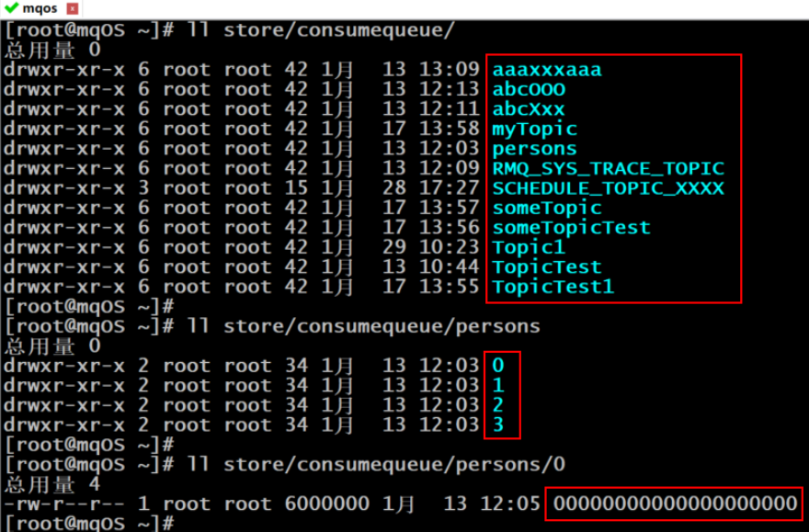
Task: Click the green connected checkmark icon
Action: click(11, 8)
